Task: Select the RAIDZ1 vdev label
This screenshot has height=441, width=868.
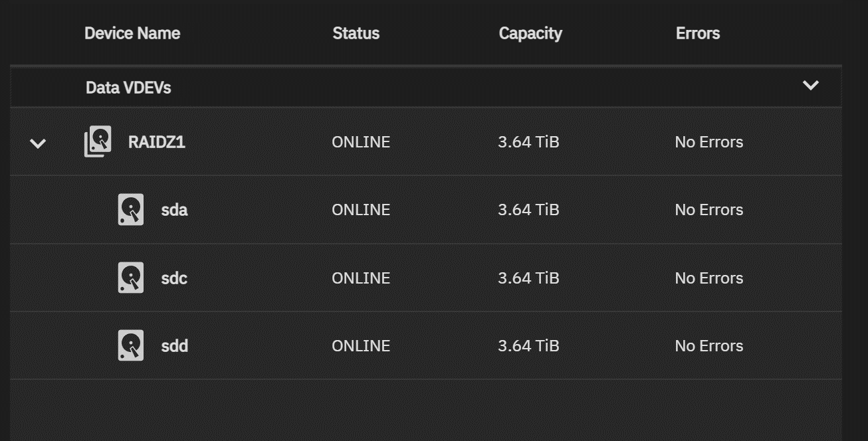Action: pos(156,142)
